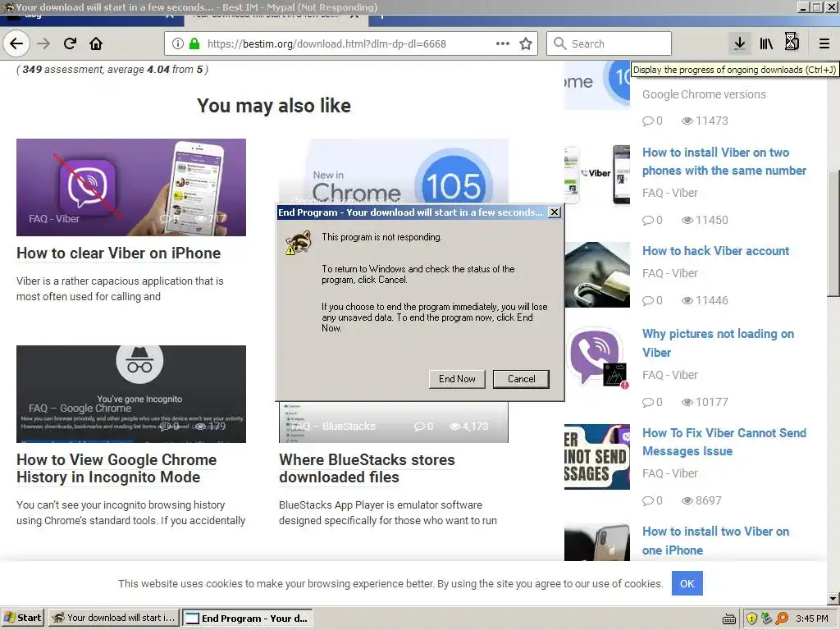
Task: Open How to hack Viber account link
Action: (715, 251)
